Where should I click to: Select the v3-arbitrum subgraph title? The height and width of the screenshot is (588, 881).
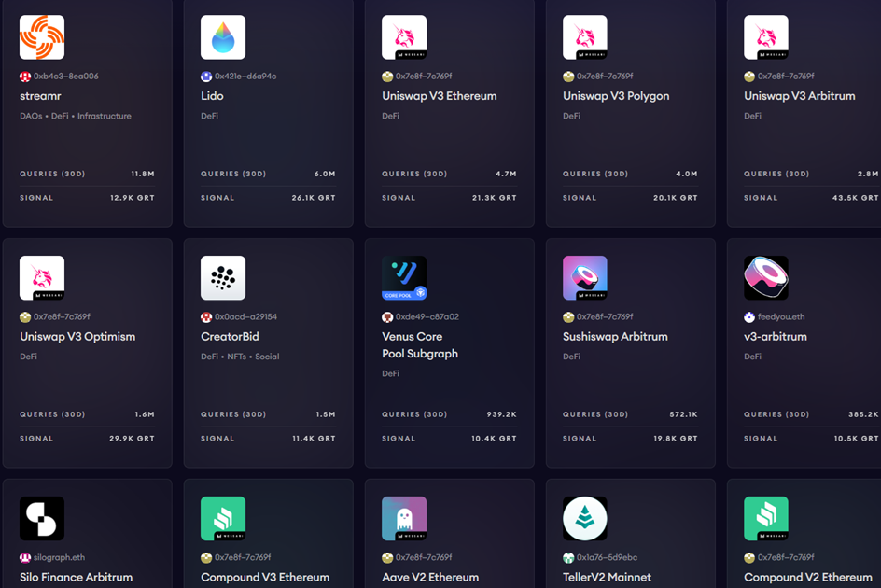(775, 337)
